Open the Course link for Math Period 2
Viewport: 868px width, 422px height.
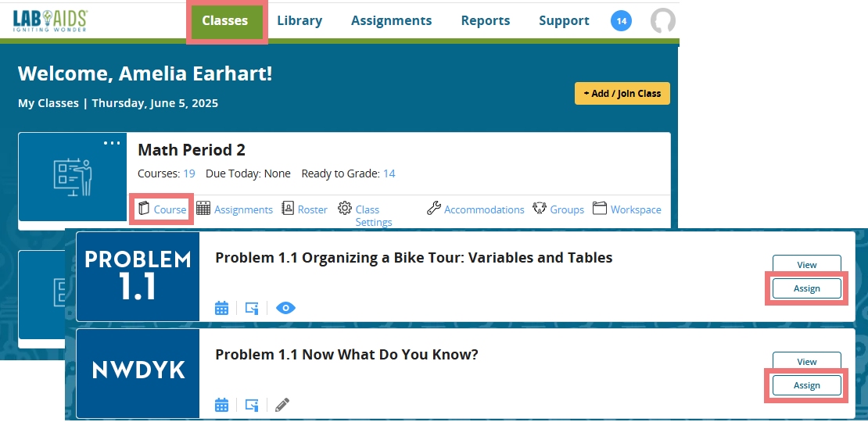(163, 209)
